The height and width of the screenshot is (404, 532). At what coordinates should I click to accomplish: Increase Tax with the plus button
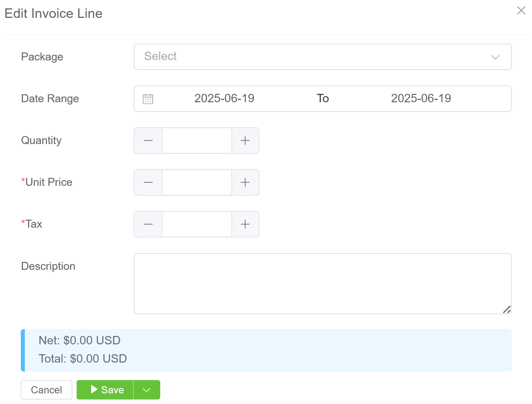click(245, 224)
